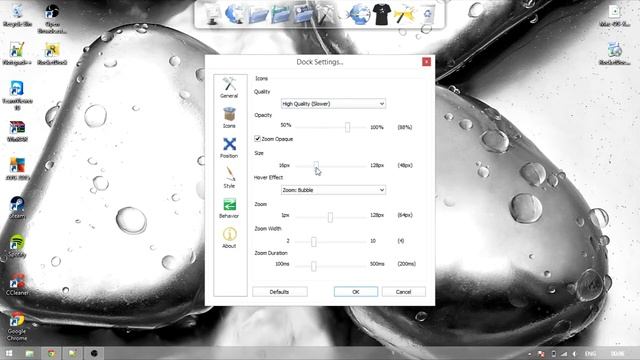Click the Cancel button
The width and height of the screenshot is (640, 360).
pos(403,292)
